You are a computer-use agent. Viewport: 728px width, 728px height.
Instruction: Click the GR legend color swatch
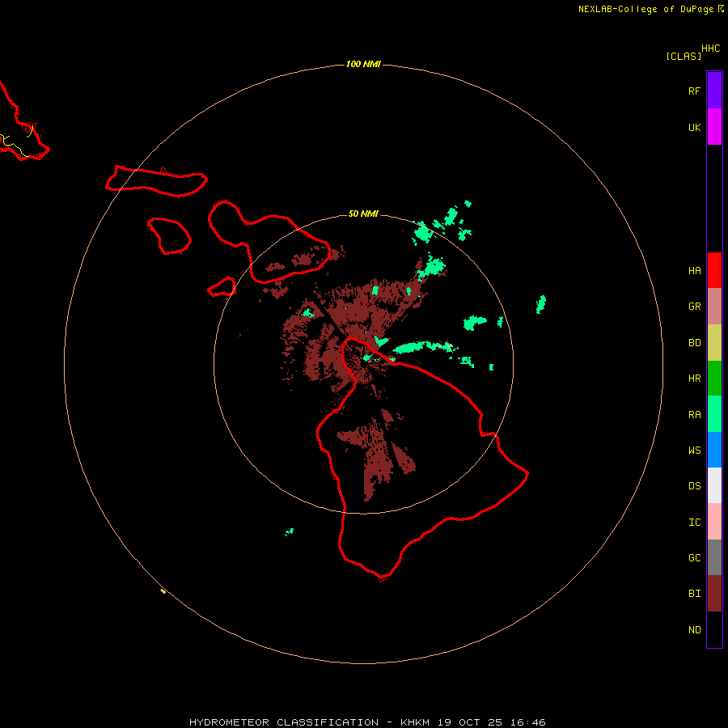click(x=714, y=307)
